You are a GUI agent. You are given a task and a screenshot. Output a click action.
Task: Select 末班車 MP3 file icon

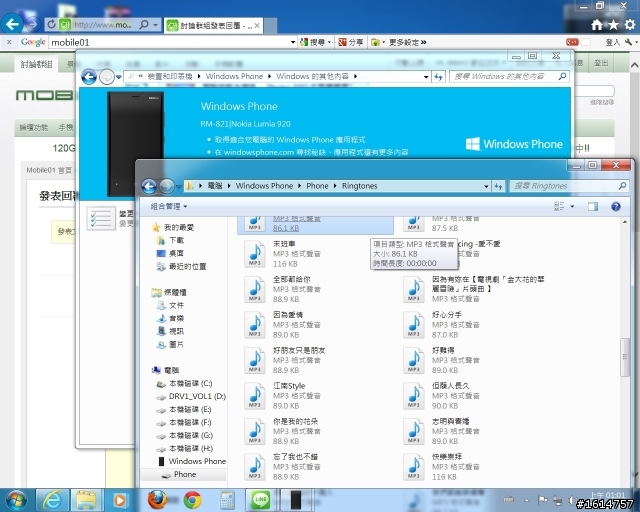click(x=255, y=254)
